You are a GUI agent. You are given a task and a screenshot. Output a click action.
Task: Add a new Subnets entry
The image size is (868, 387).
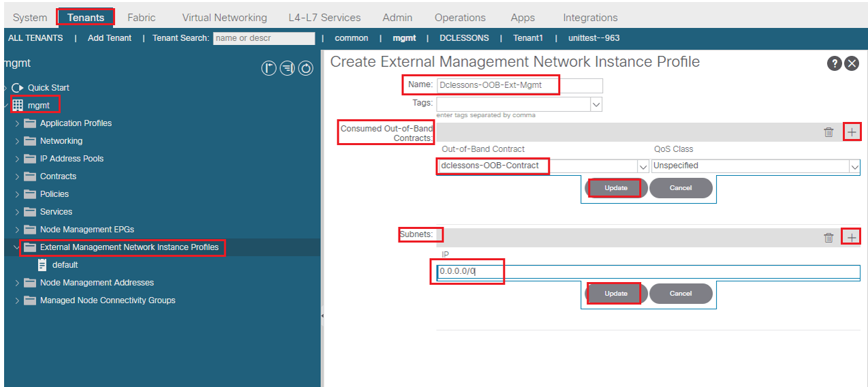click(852, 237)
